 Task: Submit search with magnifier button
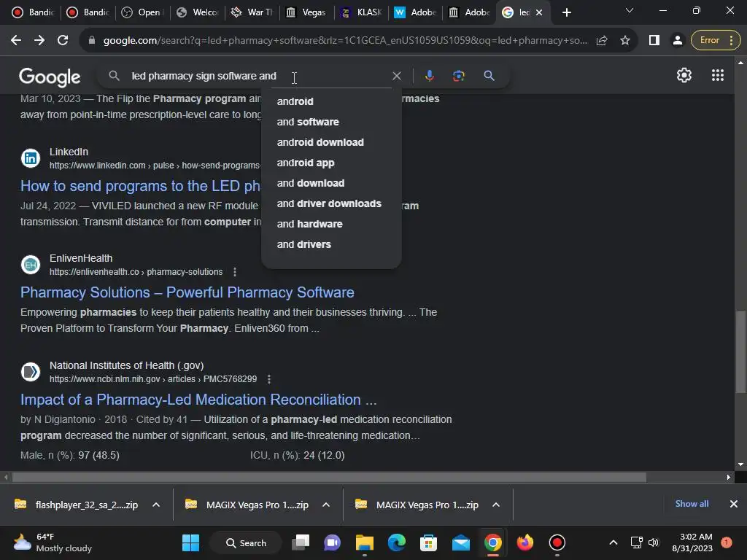pos(489,76)
